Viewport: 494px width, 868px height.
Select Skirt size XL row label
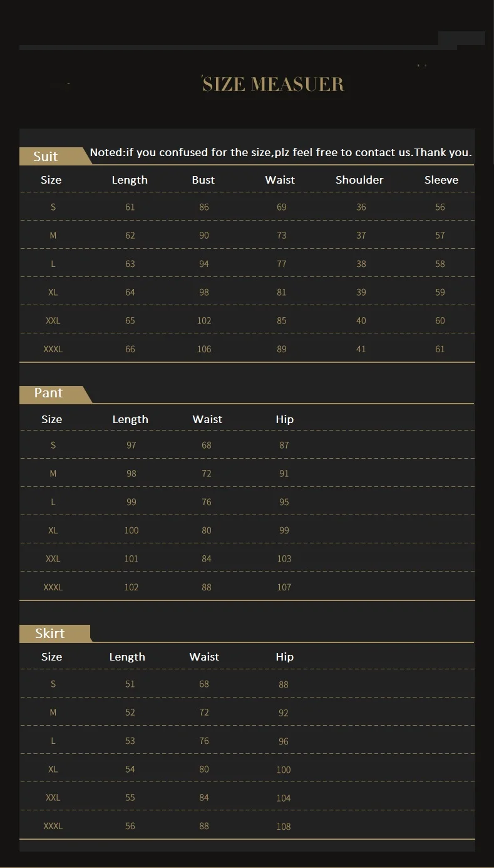pos(53,769)
